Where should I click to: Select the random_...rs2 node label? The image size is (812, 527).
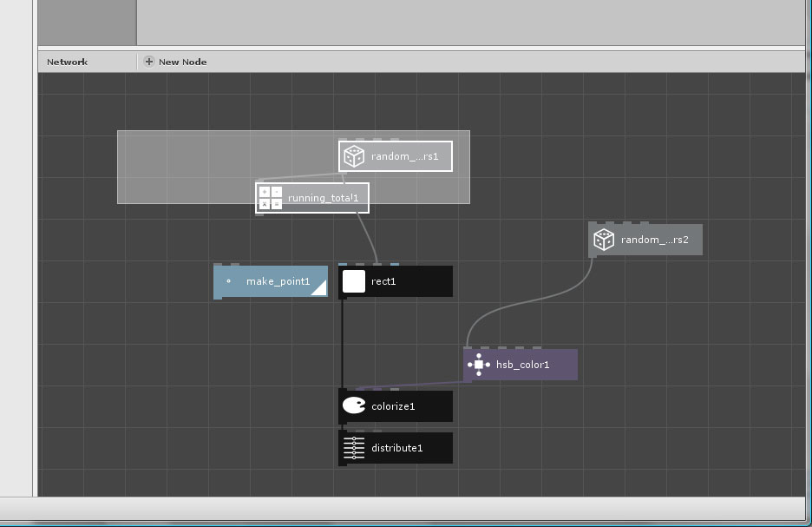pos(655,240)
